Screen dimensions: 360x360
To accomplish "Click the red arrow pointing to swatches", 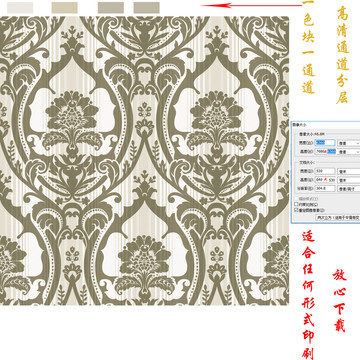I will click(251, 5).
